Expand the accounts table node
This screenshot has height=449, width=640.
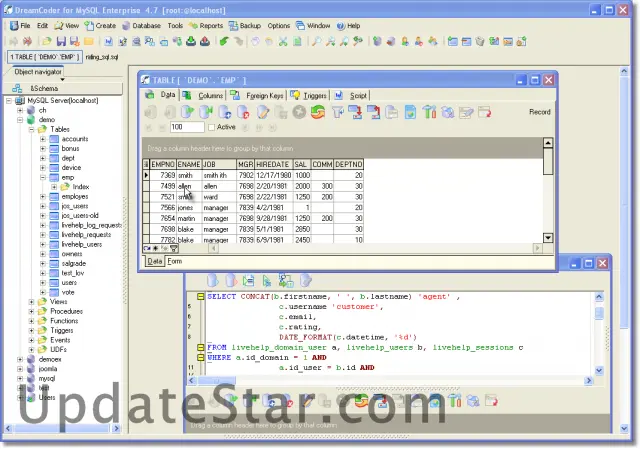coord(43,139)
